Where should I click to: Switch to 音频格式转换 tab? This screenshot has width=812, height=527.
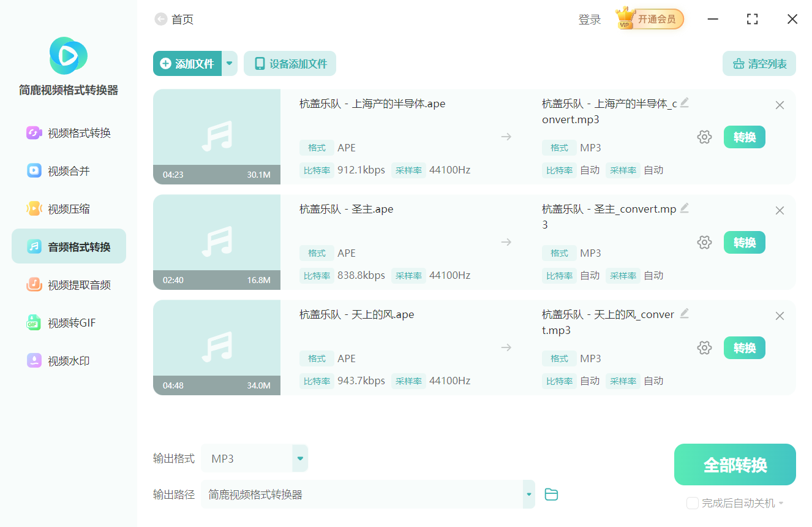(x=68, y=246)
